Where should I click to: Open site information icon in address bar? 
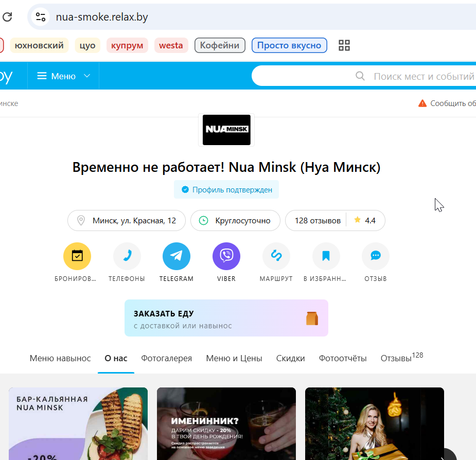(40, 17)
